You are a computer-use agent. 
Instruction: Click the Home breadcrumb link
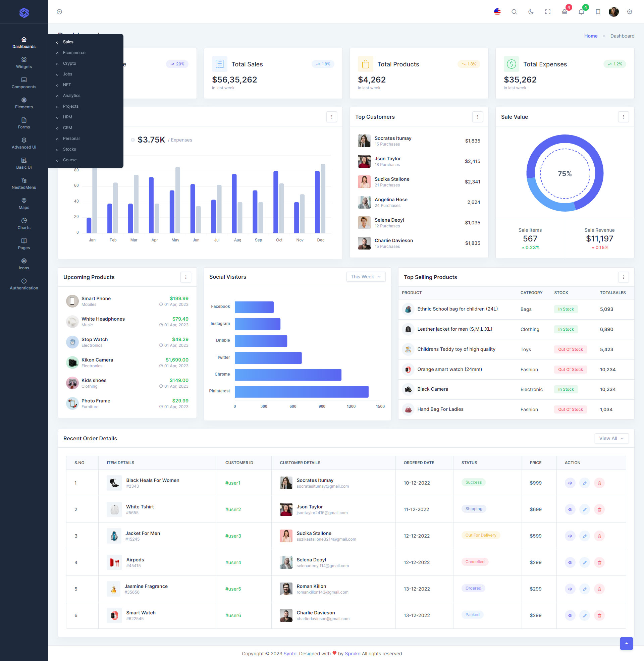591,36
